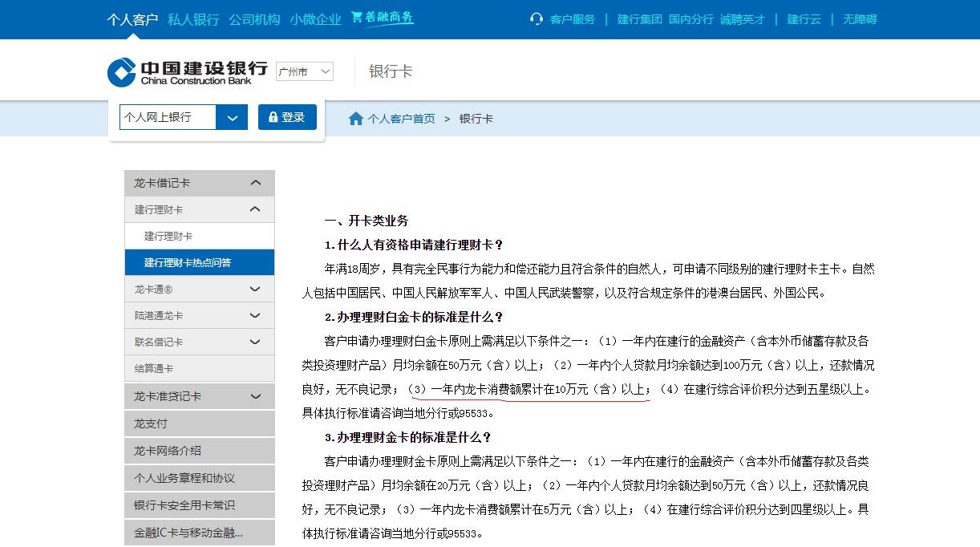Image resolution: width=980 pixels, height=547 pixels.
Task: Go to 个人客户首页 breadcrumb
Action: click(401, 119)
